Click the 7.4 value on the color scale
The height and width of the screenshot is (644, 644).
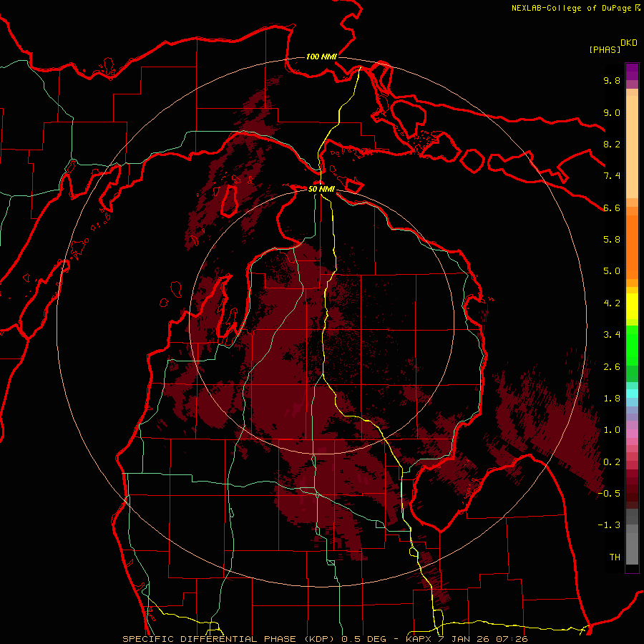click(x=612, y=176)
